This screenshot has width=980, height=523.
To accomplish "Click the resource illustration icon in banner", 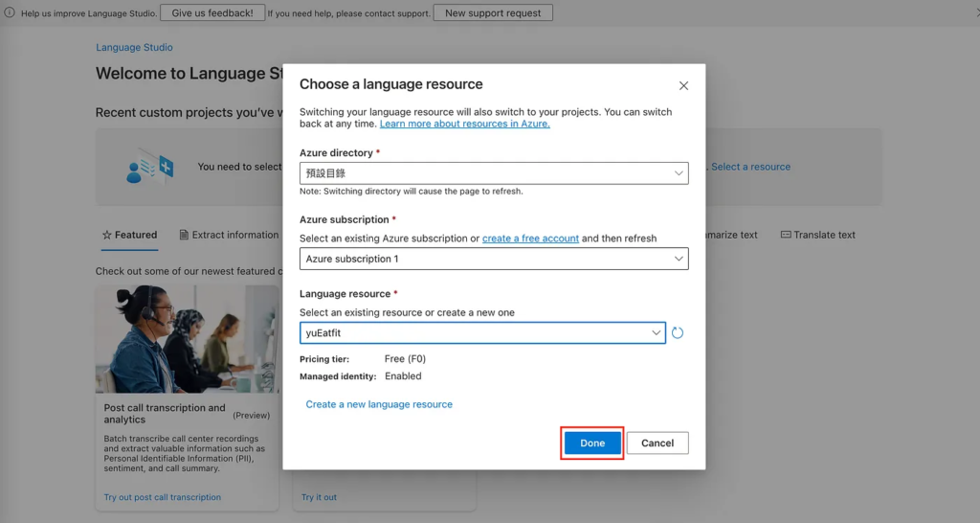I will [x=150, y=168].
